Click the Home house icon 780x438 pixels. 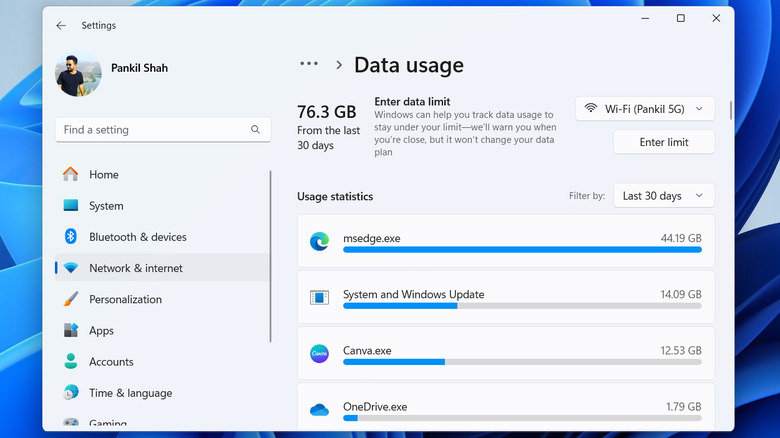pos(71,174)
